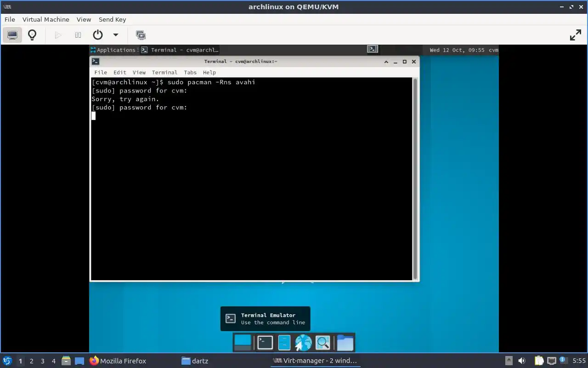Click the terminal vertical scrollbar
The image size is (588, 368).
415,178
